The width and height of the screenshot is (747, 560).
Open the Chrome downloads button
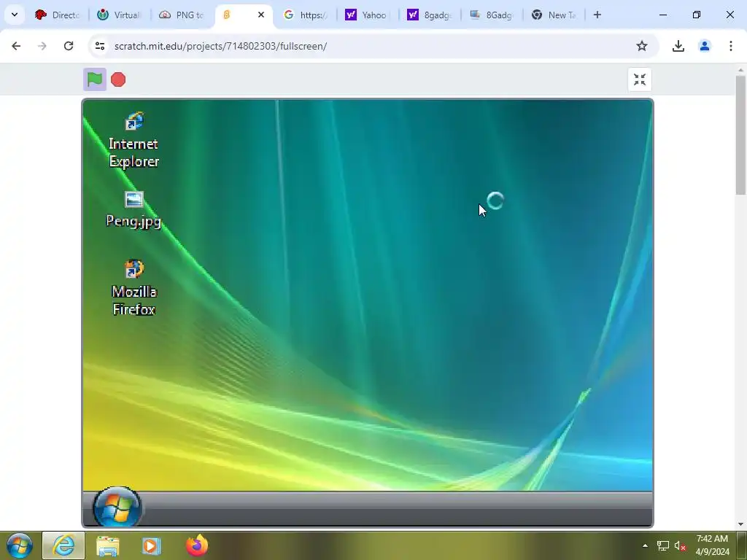pyautogui.click(x=678, y=46)
